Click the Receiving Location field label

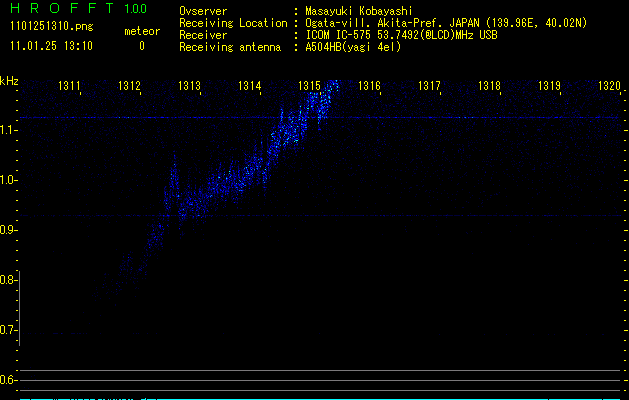coord(233,23)
